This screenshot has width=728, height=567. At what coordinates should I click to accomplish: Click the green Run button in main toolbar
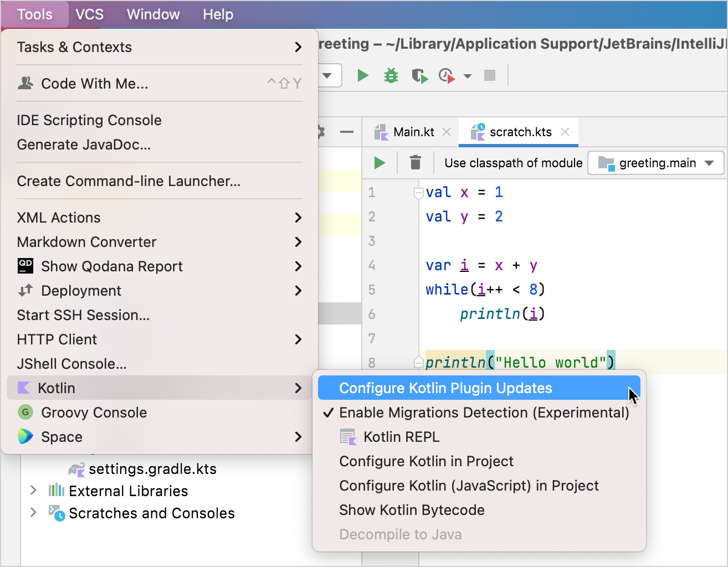363,75
